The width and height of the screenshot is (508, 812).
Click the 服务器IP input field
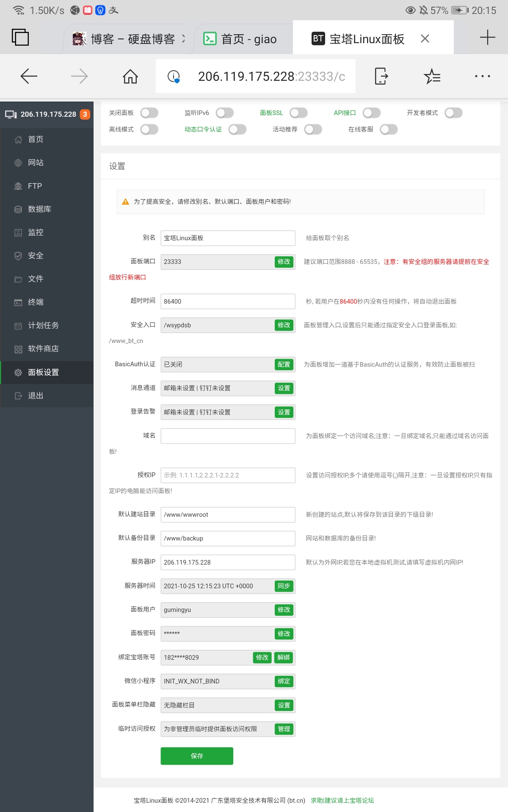click(x=228, y=562)
